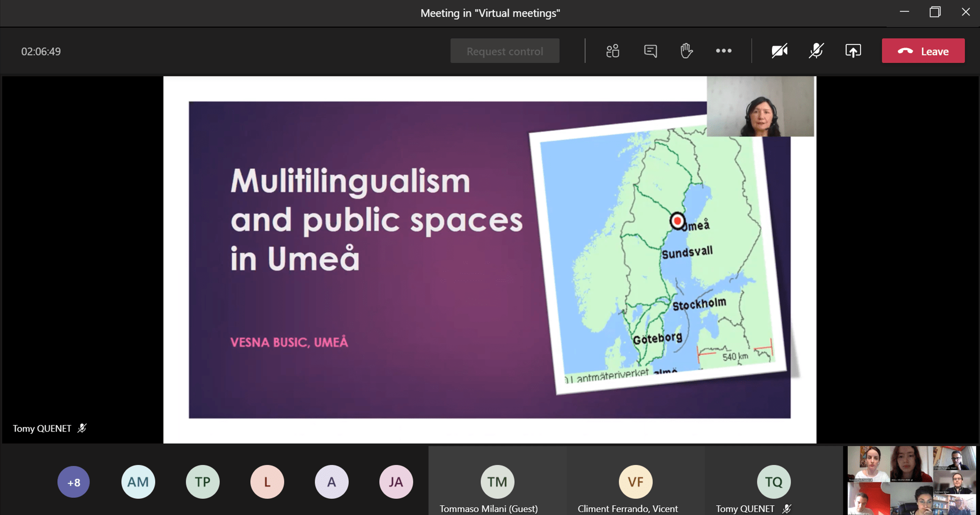Image resolution: width=980 pixels, height=515 pixels.
Task: Open More actions ellipsis menu
Action: 723,51
